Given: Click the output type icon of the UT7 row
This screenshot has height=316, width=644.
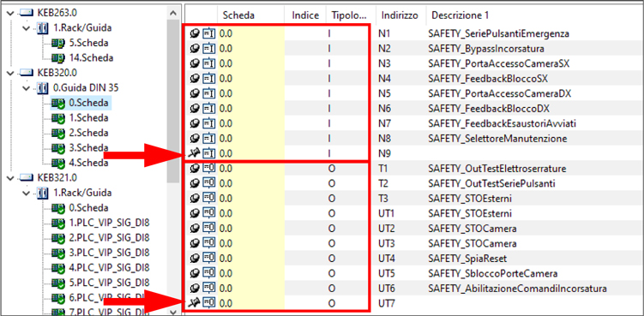Looking at the screenshot, I should (208, 304).
